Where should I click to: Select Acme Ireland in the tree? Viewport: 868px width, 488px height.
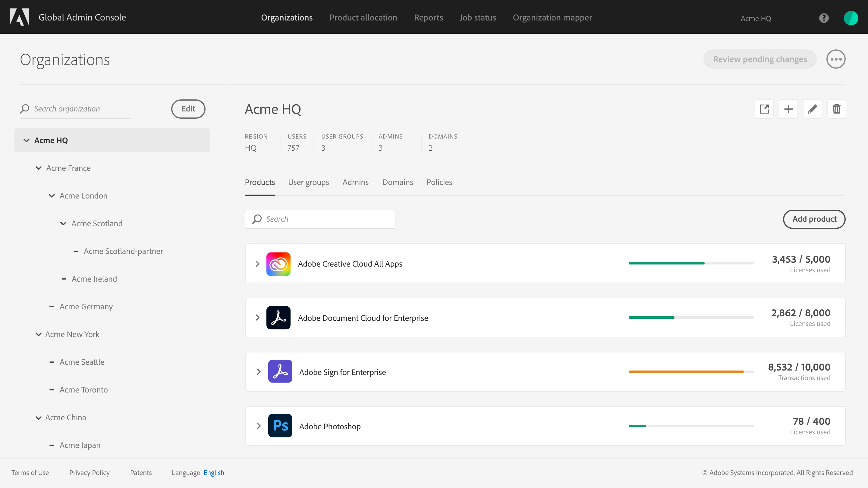point(94,279)
